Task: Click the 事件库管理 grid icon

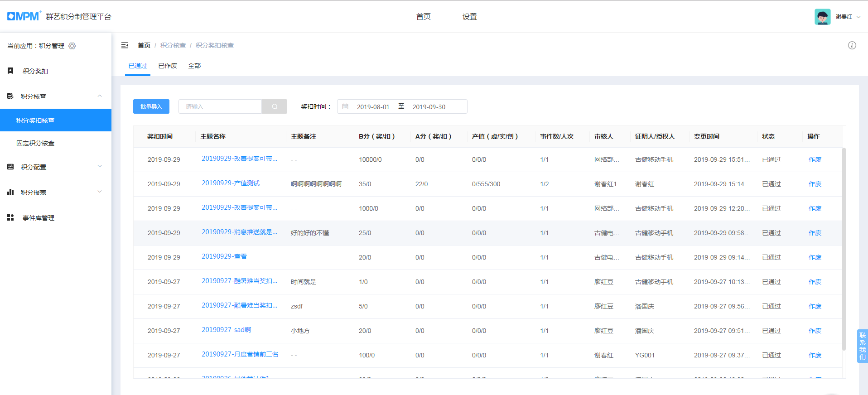Action: coord(10,217)
